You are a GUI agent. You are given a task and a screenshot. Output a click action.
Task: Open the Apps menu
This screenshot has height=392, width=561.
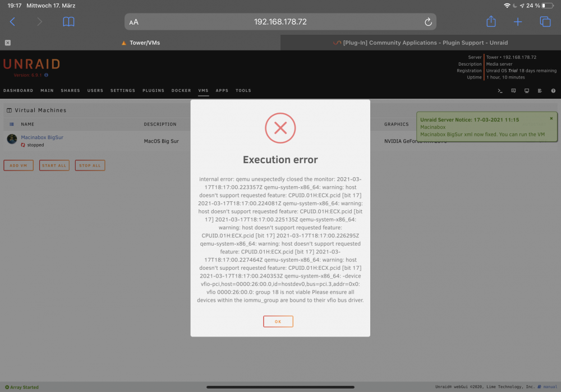click(x=222, y=90)
